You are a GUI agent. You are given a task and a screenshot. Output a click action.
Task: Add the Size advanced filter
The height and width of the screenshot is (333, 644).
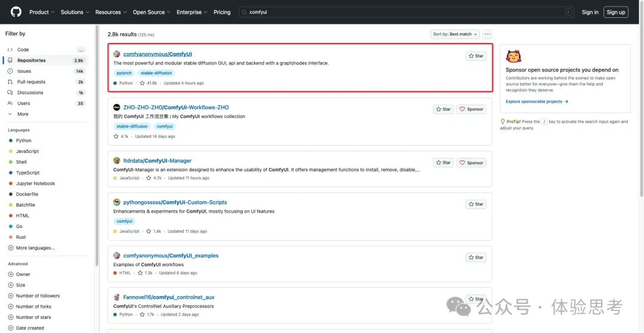[17, 285]
